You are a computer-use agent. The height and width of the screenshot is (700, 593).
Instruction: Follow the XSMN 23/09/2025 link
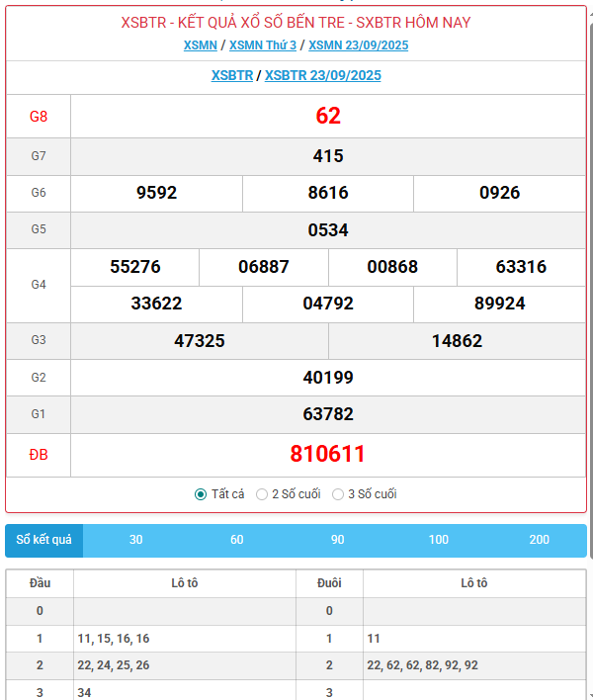[358, 44]
